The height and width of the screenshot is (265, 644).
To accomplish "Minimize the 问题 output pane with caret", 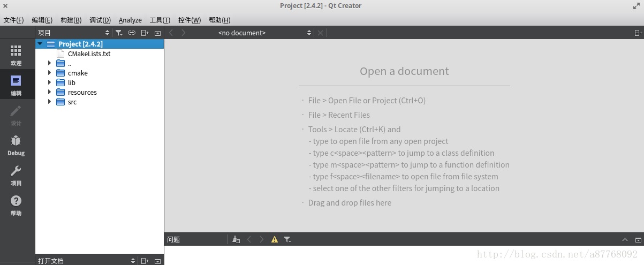I will [x=625, y=240].
